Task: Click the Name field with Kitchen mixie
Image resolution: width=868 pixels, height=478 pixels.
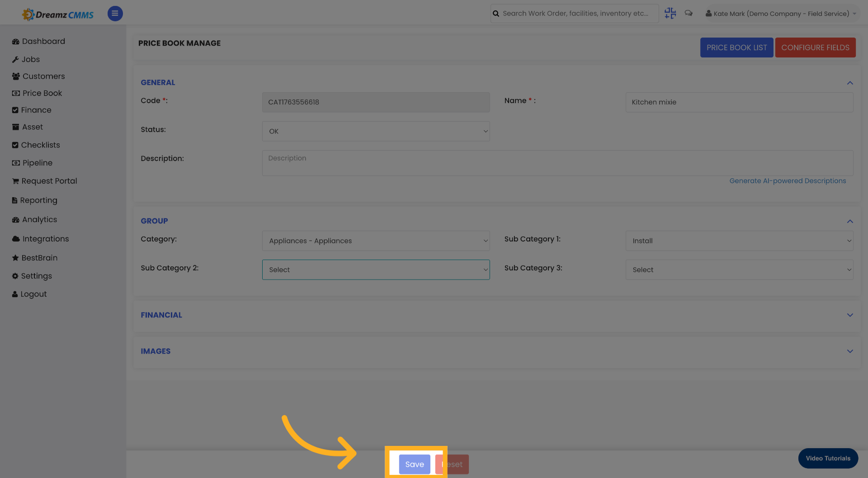Action: [x=739, y=102]
